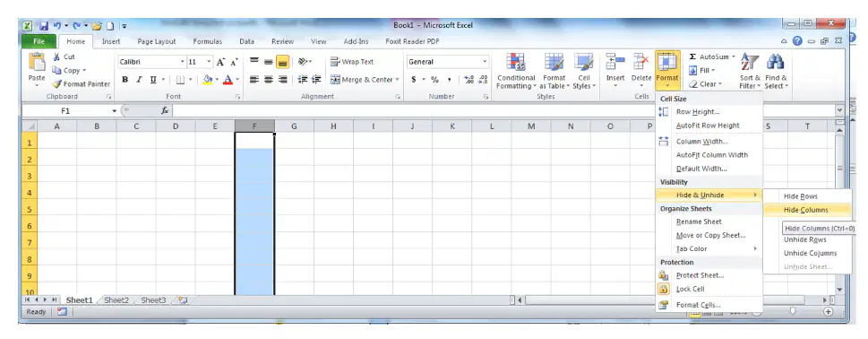Image resolution: width=868 pixels, height=339 pixels.
Task: Open Conditional Formatting menu
Action: click(516, 72)
